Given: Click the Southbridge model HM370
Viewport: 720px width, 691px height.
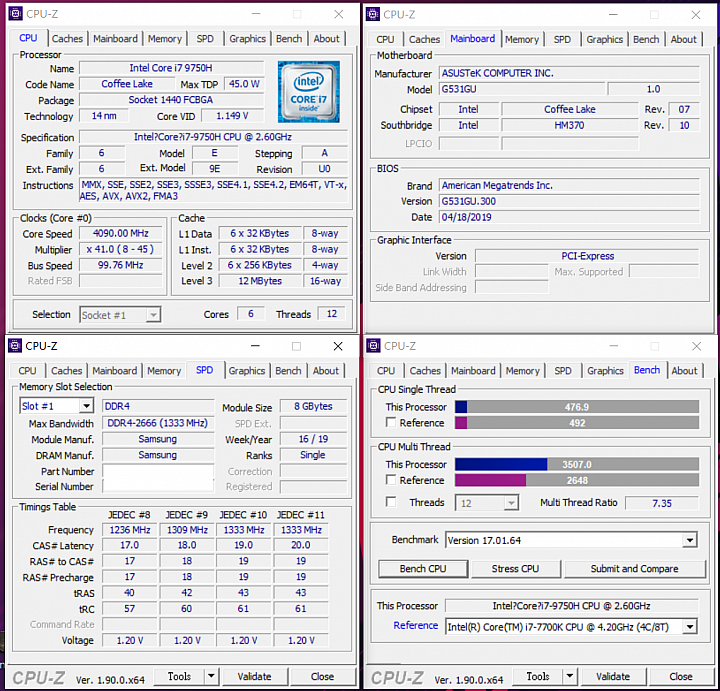Looking at the screenshot, I should 569,125.
